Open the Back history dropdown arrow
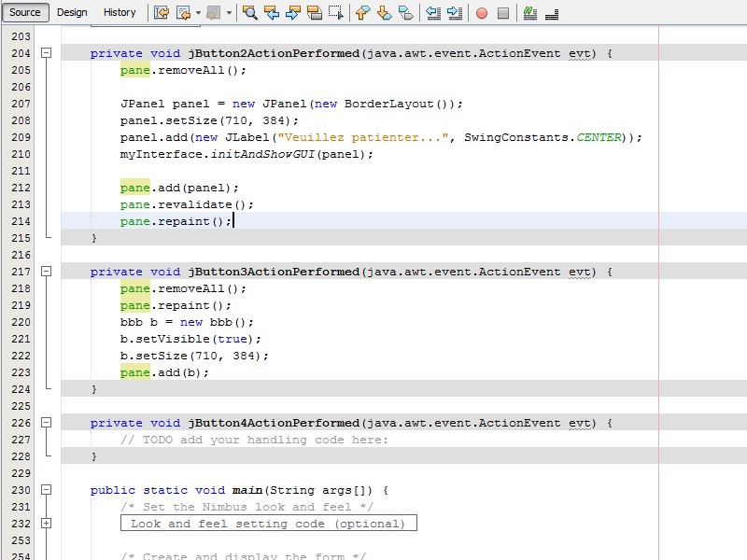Screen dimensions: 747x560 pyautogui.click(x=198, y=12)
